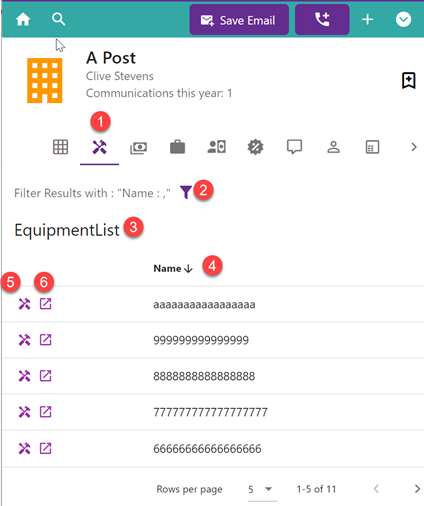Expand the round chevron-down menu
This screenshot has width=424, height=506.
click(x=403, y=19)
